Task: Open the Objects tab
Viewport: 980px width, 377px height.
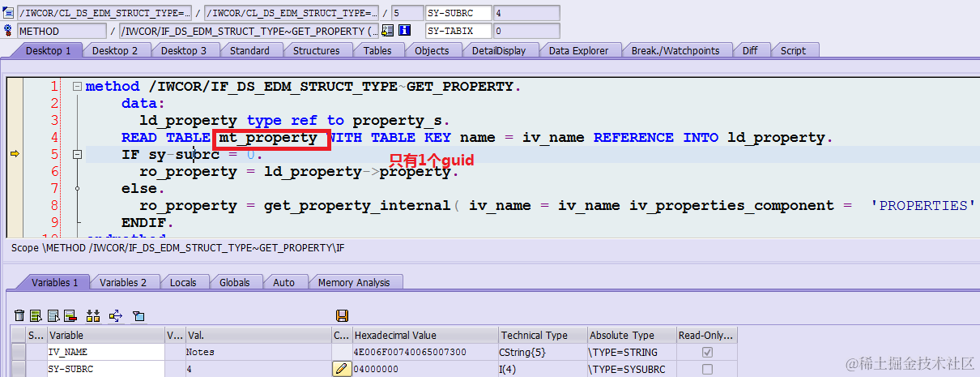Action: [432, 50]
